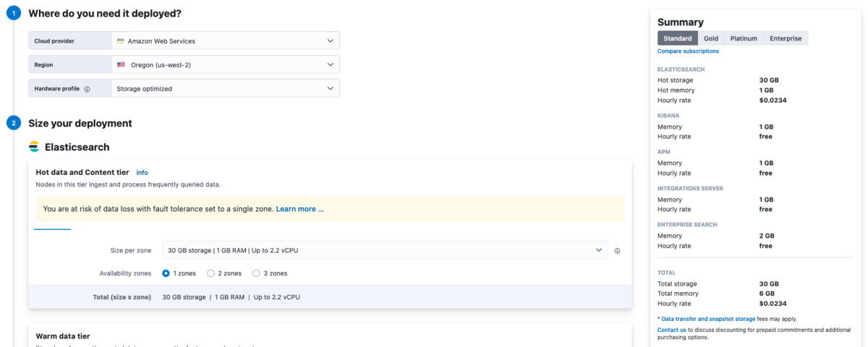This screenshot has width=868, height=347.
Task: Click the info link beside Hot data tier
Action: coord(142,173)
